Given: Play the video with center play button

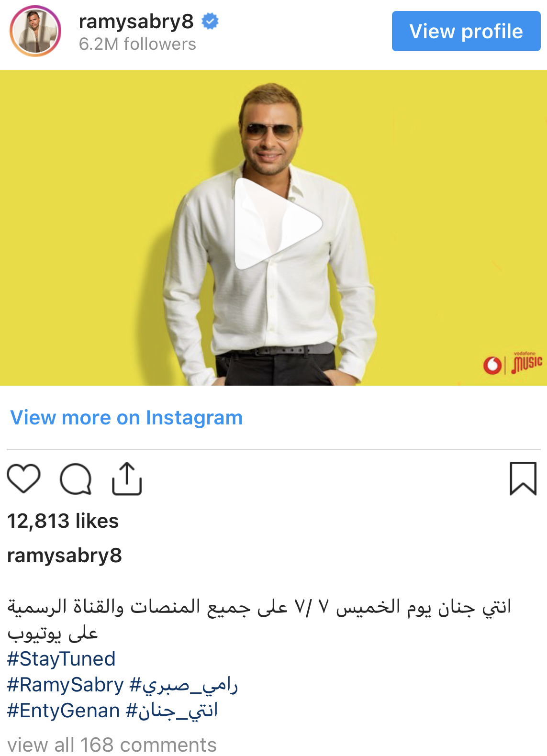Looking at the screenshot, I should pos(278,224).
